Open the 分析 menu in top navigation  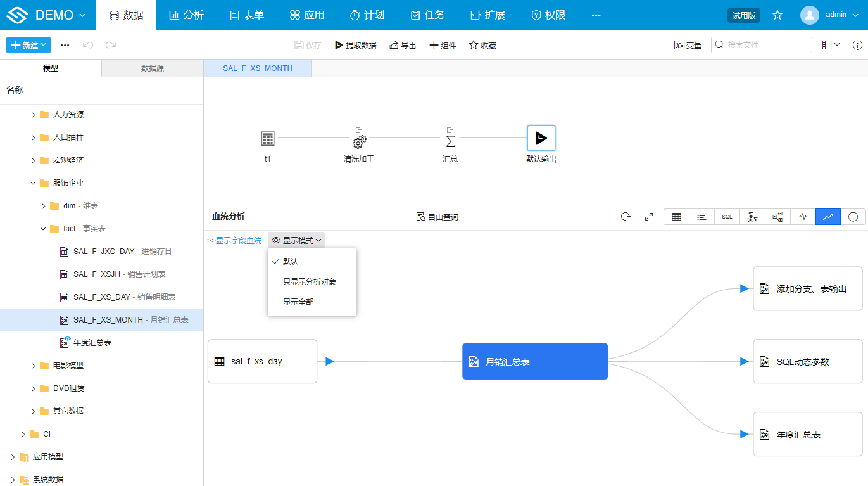click(x=186, y=15)
